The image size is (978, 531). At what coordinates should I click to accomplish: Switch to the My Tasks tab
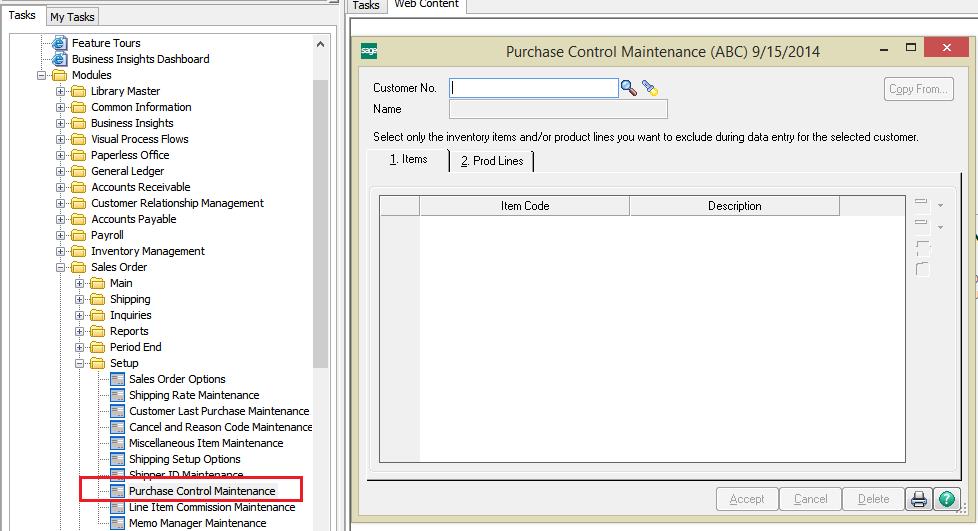pos(72,17)
